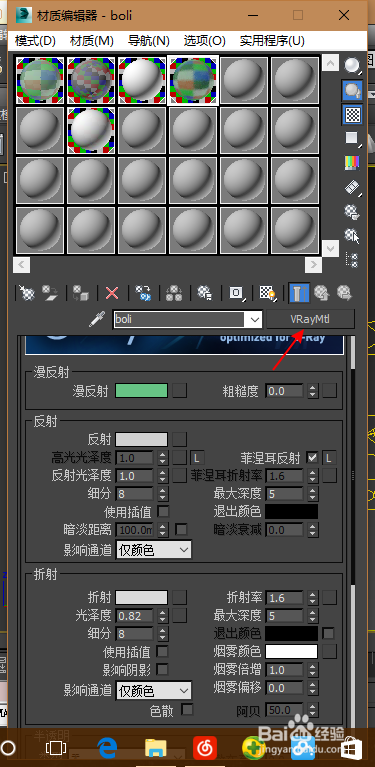Open the 选项(O) menu
The image size is (375, 767).
[205, 41]
